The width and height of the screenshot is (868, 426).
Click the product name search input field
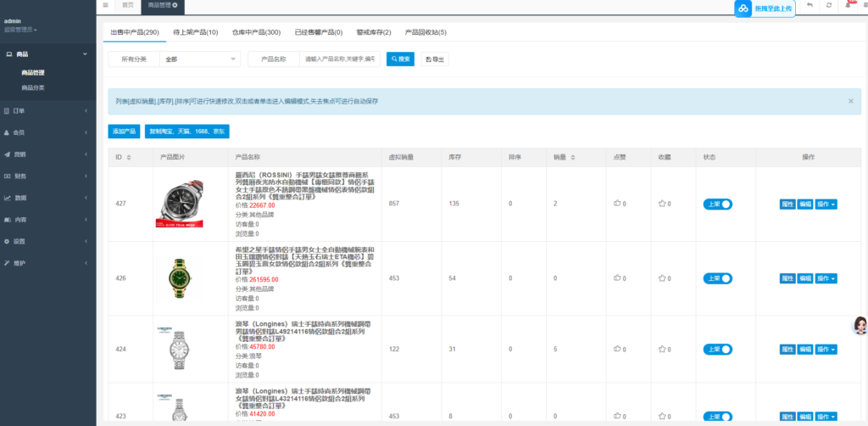point(340,59)
